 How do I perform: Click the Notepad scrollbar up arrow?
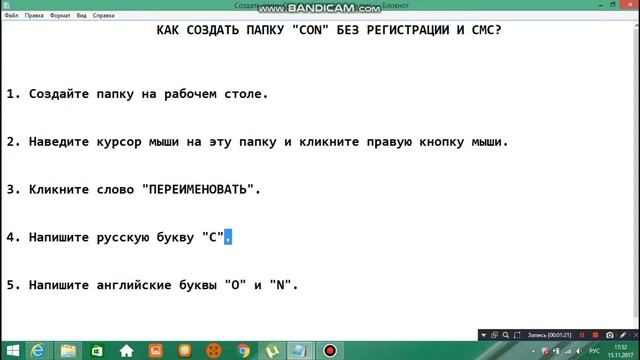coord(637,26)
